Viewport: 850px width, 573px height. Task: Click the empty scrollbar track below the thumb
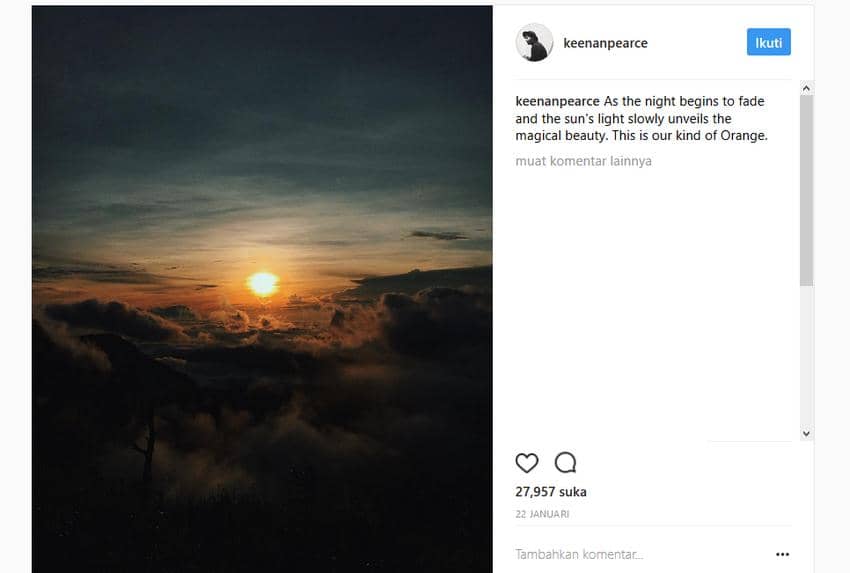tap(806, 360)
